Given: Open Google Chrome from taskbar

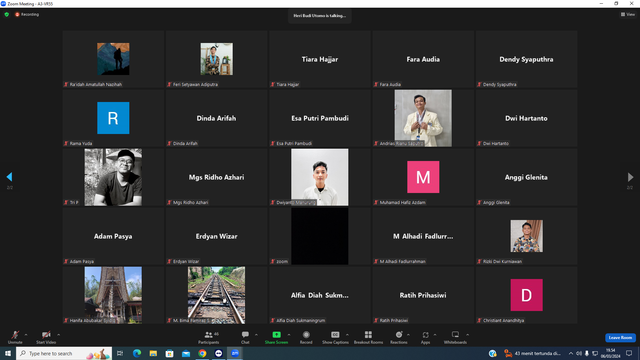Looking at the screenshot, I should pos(202,353).
